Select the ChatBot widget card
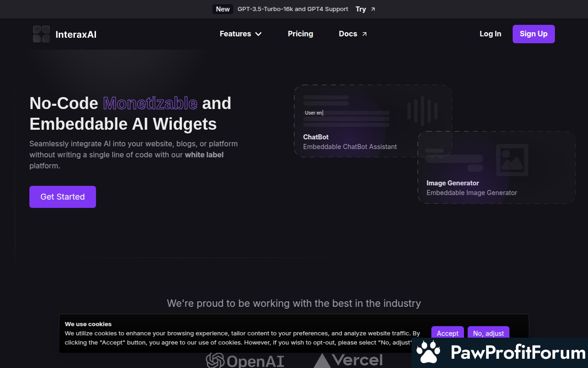 373,121
